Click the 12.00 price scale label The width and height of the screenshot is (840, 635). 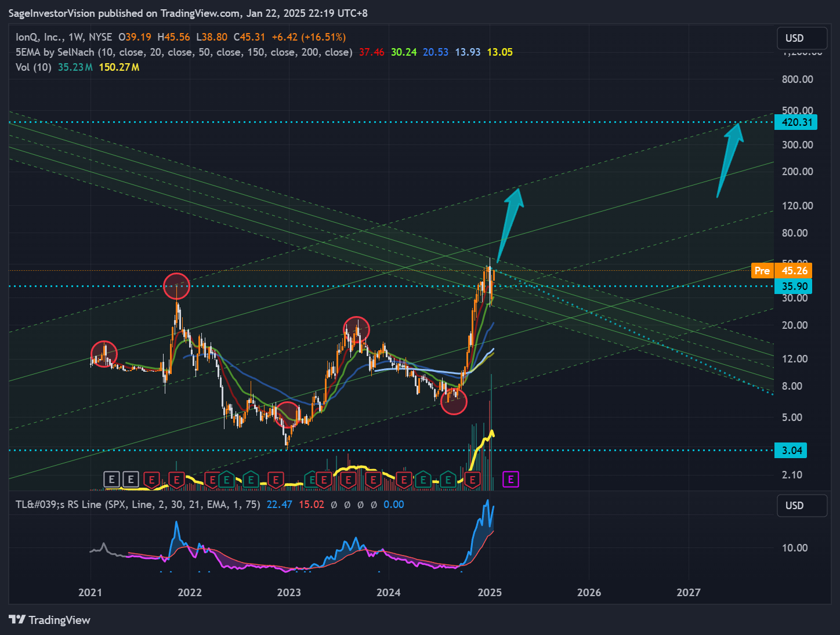pos(795,359)
